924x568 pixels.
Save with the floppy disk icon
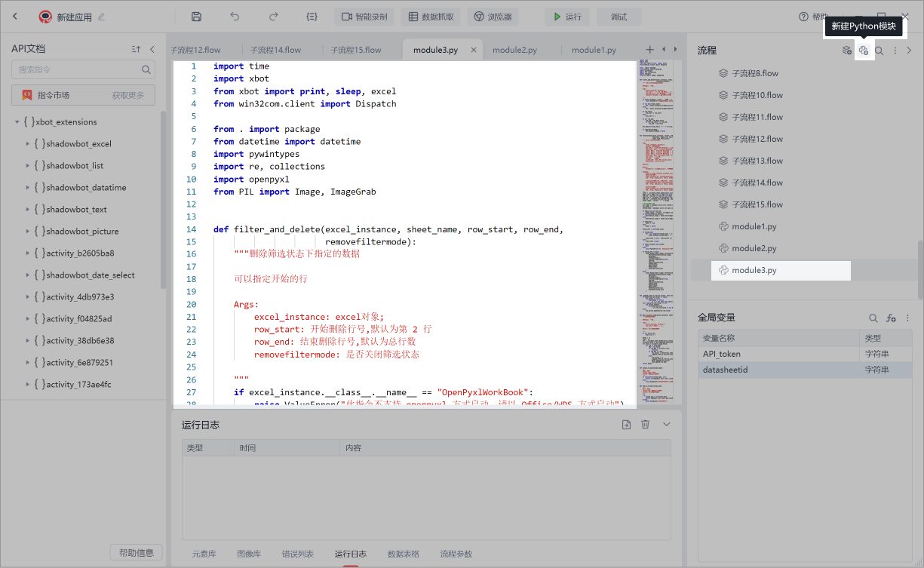click(x=196, y=17)
